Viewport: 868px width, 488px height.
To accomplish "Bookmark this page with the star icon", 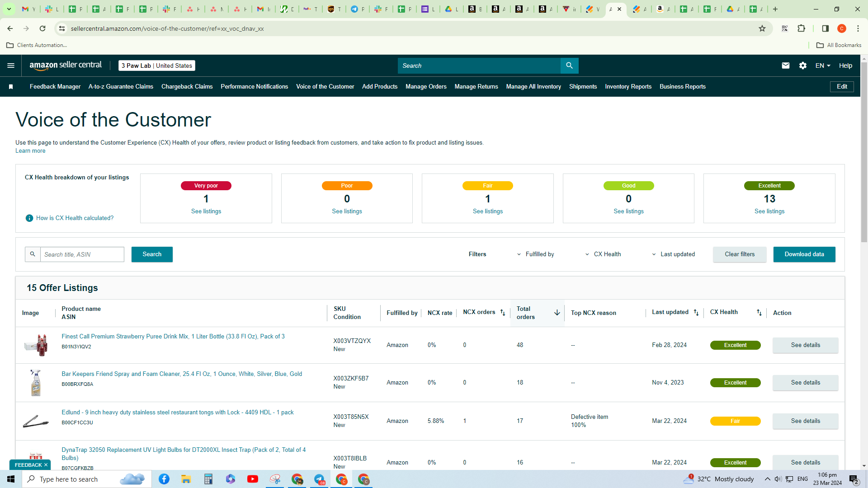I will point(762,28).
